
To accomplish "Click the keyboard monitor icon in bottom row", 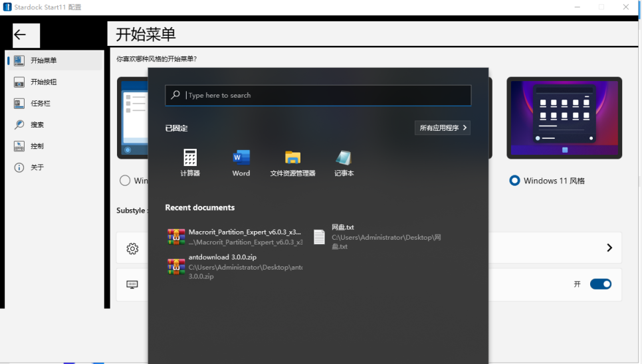I will [132, 285].
